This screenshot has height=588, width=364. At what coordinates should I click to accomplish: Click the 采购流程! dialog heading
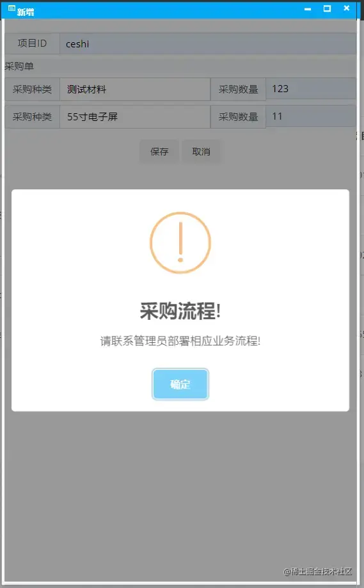click(x=180, y=311)
